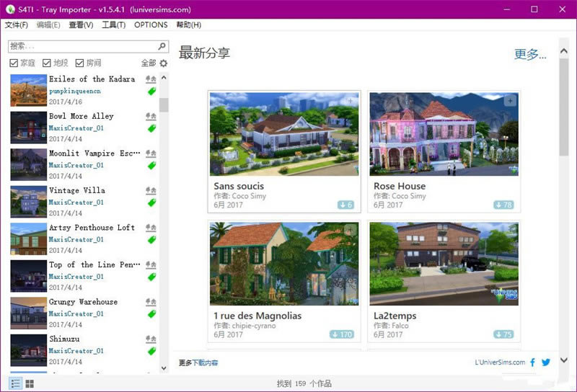
Task: Click plus icon on Rose House image
Action: tap(510, 101)
